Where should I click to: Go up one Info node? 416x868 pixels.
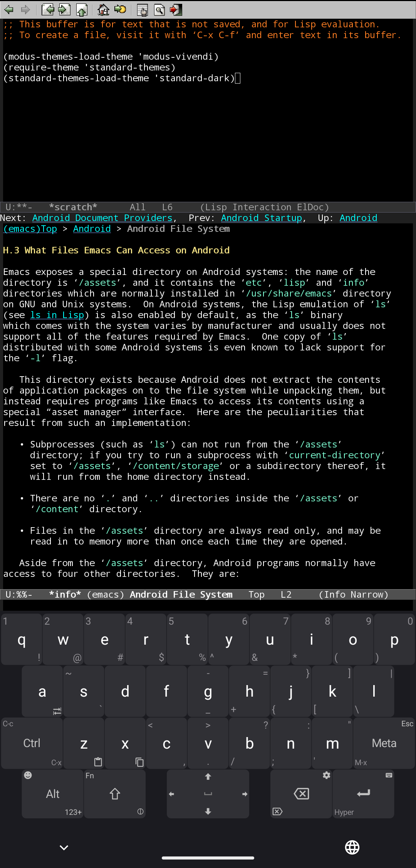[82, 10]
